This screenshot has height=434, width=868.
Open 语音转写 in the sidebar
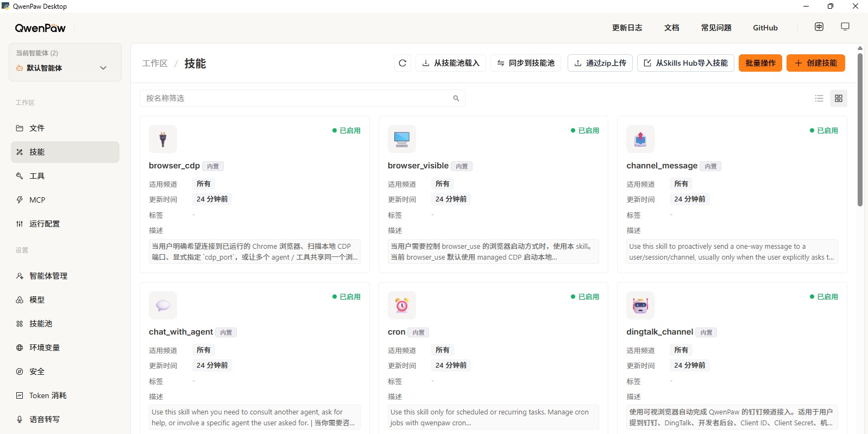(x=65, y=419)
